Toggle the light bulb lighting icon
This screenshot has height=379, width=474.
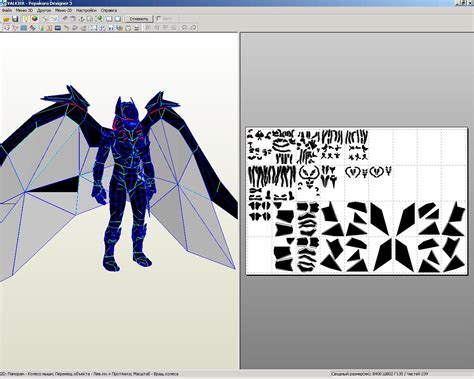coord(26,19)
